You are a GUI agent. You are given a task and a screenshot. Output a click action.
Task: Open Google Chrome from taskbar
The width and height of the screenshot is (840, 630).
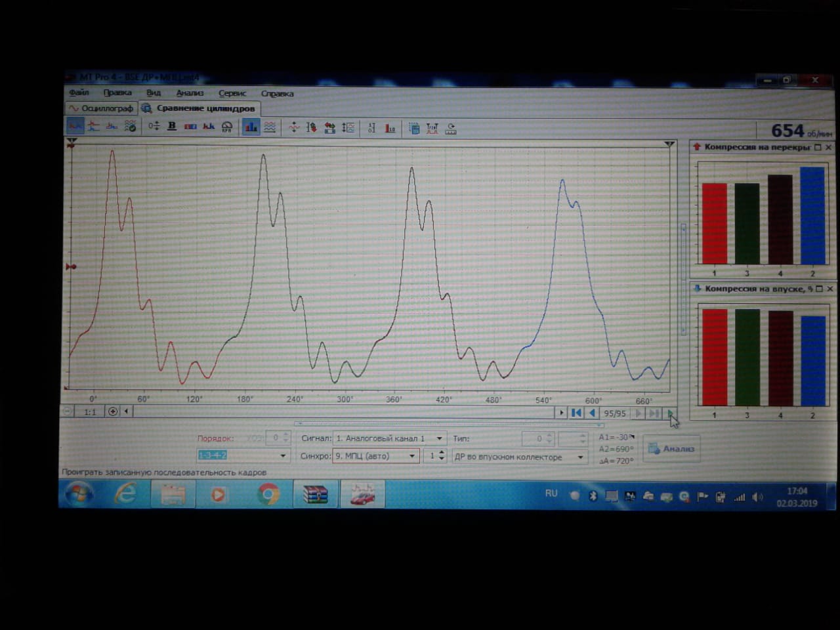[268, 494]
